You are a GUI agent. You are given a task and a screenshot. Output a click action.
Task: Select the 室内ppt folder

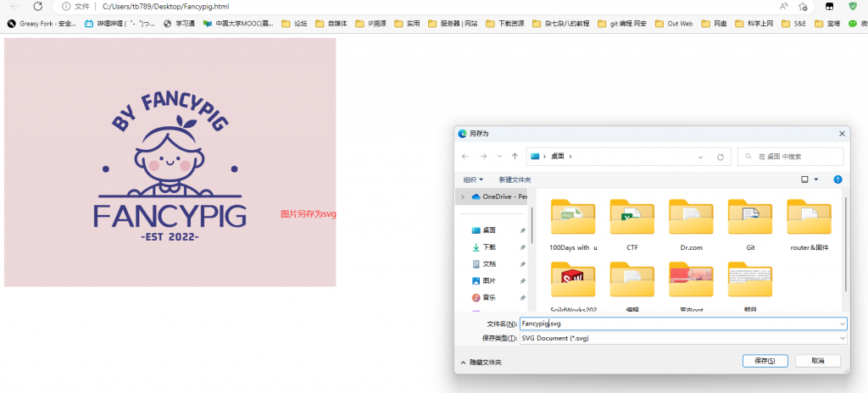click(692, 287)
